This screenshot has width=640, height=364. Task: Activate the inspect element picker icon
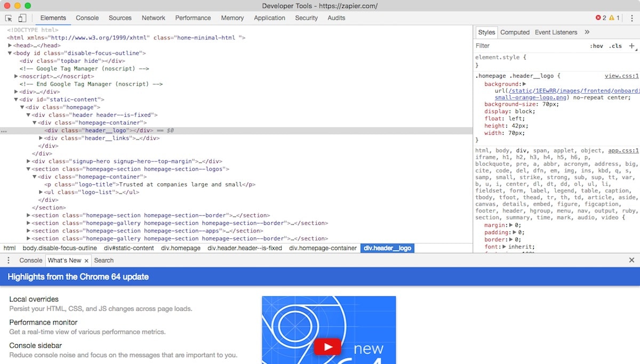click(x=9, y=18)
